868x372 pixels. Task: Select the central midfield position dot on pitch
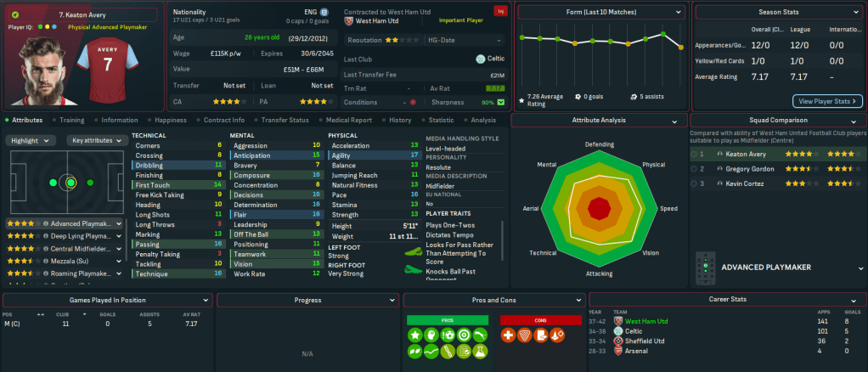(x=70, y=182)
